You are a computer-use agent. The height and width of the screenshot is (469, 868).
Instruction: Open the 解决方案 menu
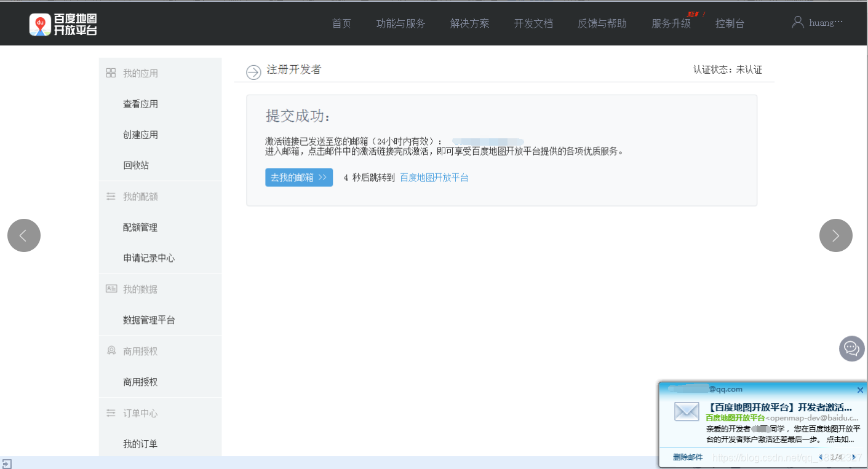[469, 23]
